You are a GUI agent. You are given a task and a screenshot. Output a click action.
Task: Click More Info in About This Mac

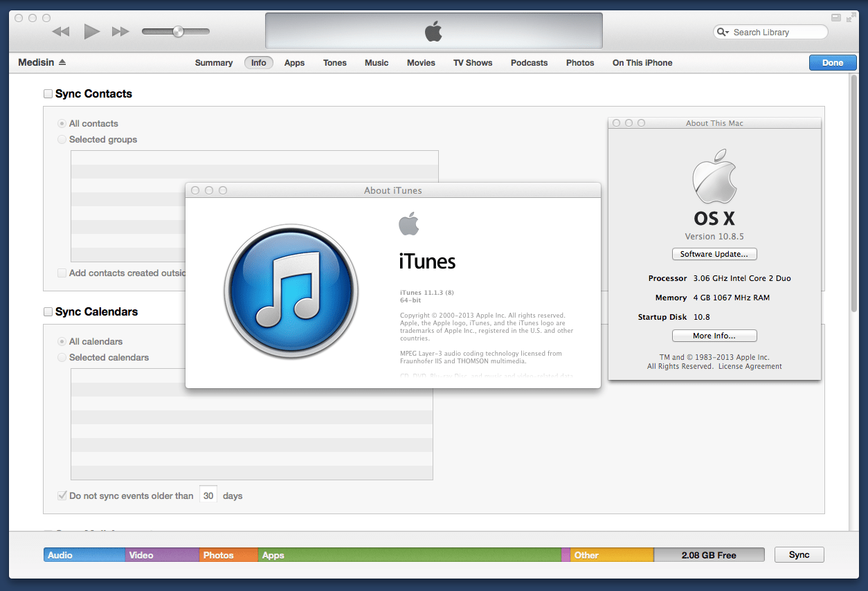coord(714,336)
